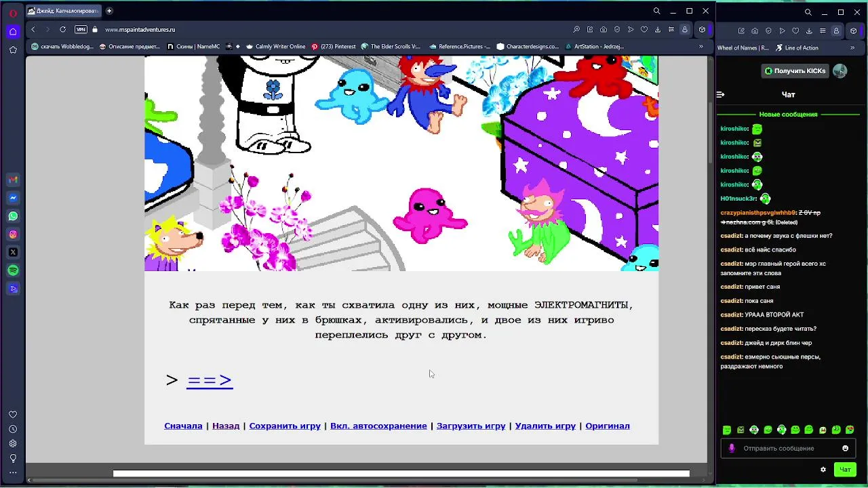Screen dimensions: 868x488
Task: Open profile icon in main window toolbar
Action: point(685,29)
